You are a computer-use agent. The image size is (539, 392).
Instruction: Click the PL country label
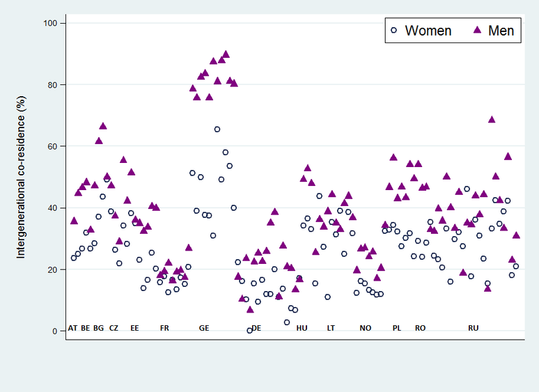tap(397, 328)
